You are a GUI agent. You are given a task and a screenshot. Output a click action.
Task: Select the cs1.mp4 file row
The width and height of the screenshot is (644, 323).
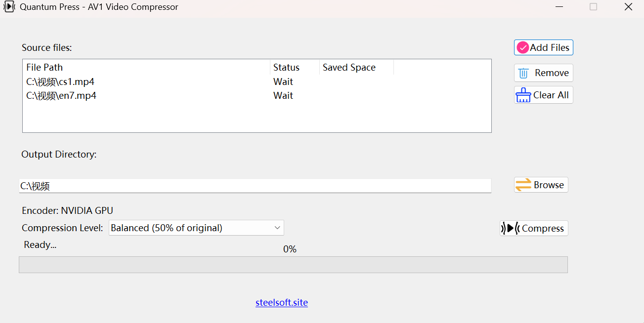click(x=60, y=81)
